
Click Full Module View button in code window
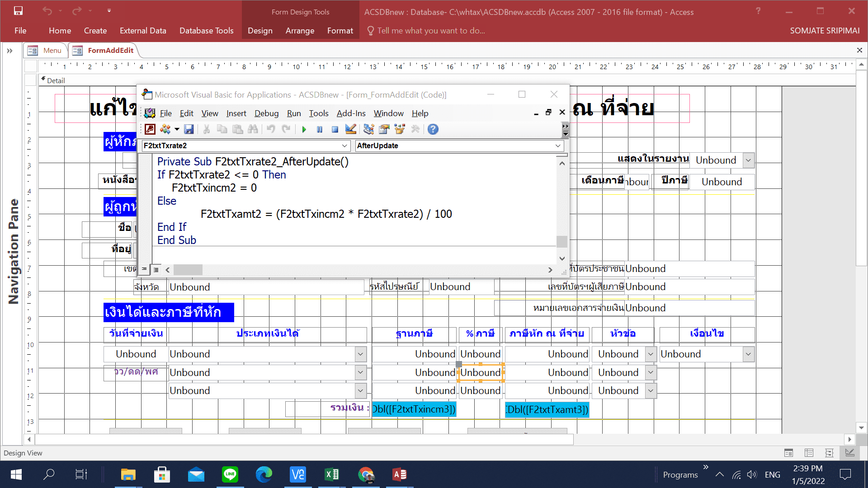coord(156,270)
